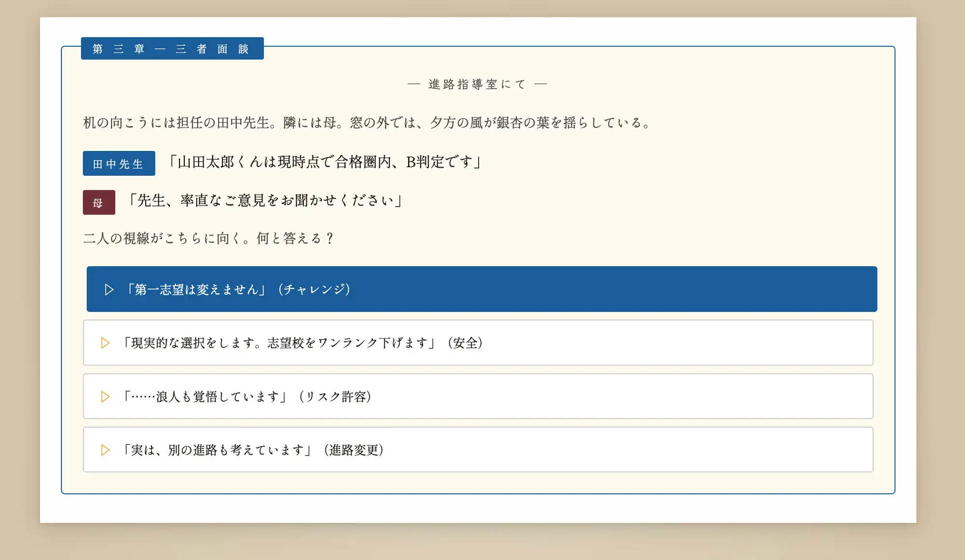
Task: Click the orange triangle beside the 進路変更 choice
Action: [105, 450]
